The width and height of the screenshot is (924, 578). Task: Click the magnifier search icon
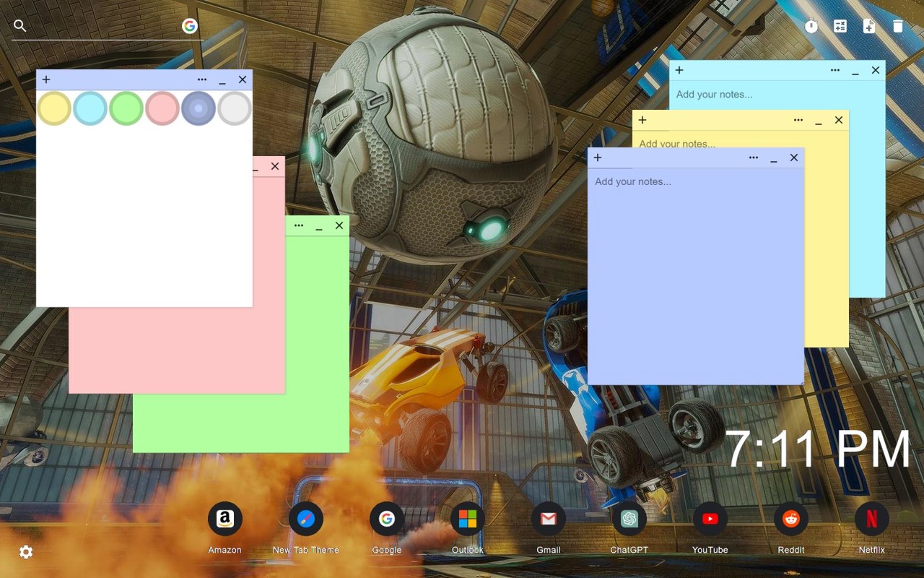click(20, 26)
